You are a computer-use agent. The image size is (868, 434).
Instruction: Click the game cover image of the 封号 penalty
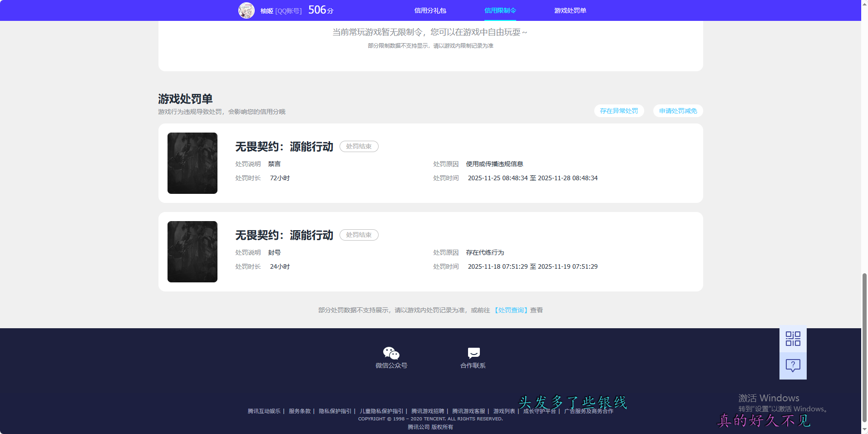(192, 252)
